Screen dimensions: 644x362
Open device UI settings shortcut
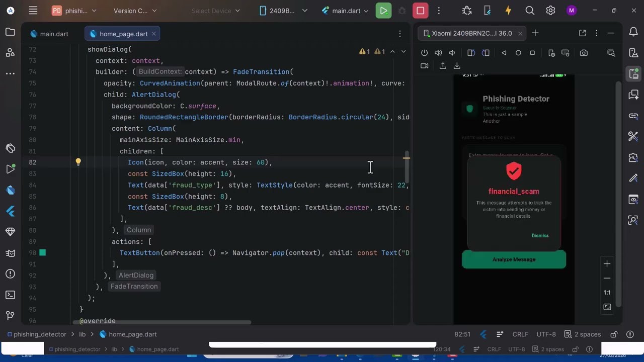551,53
